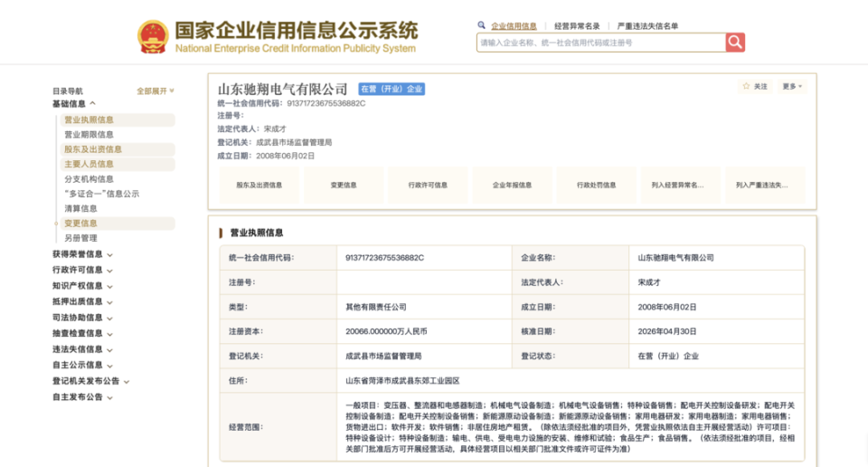Click the 行政处罚信息 shortcut card
Screen dimensions: 868x467
point(596,185)
